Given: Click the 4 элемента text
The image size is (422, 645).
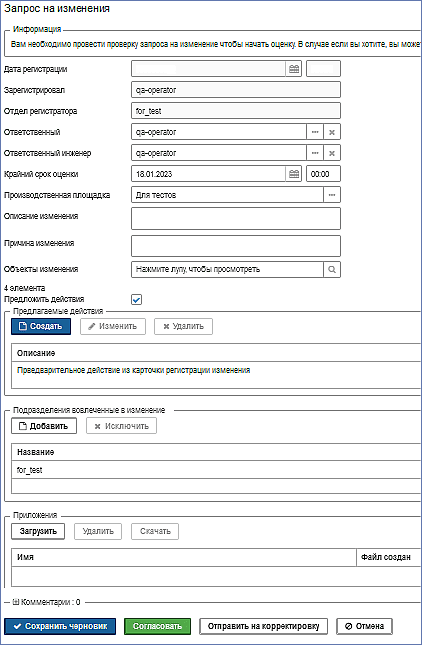Looking at the screenshot, I should point(24,288).
